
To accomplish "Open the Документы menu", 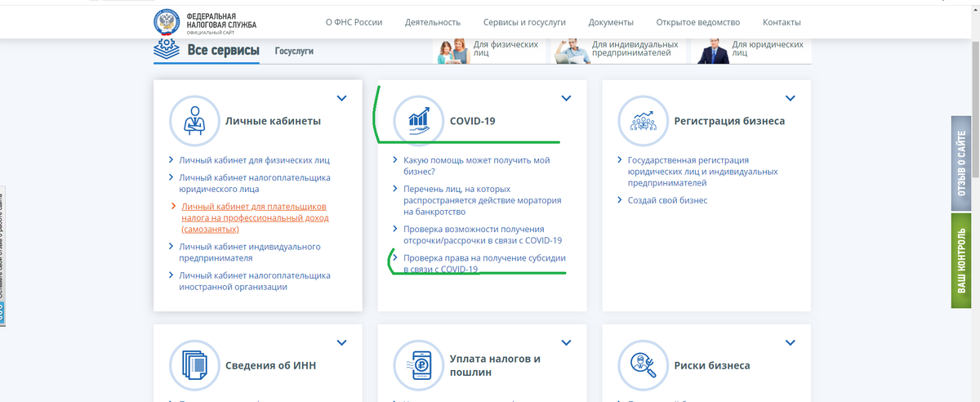I will [x=611, y=22].
